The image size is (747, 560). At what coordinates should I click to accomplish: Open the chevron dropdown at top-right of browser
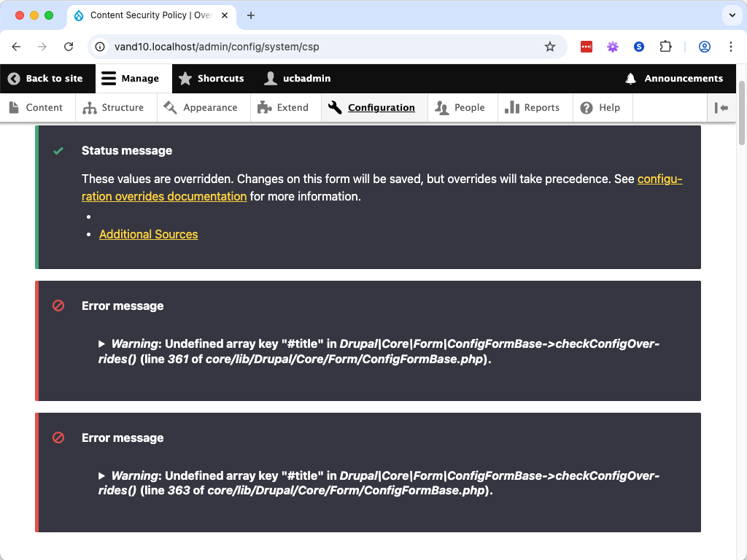coord(732,15)
